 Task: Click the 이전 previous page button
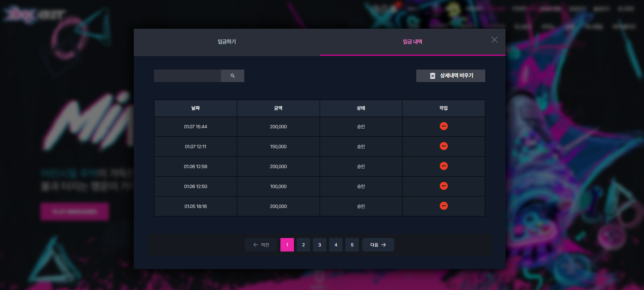pyautogui.click(x=261, y=245)
